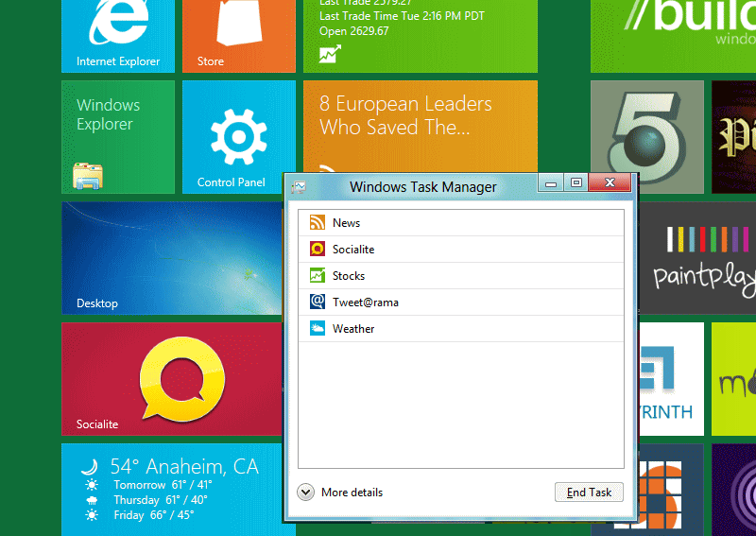Screen dimensions: 756x536
Task: Open the 8 European Leaders news tile
Action: (420, 127)
